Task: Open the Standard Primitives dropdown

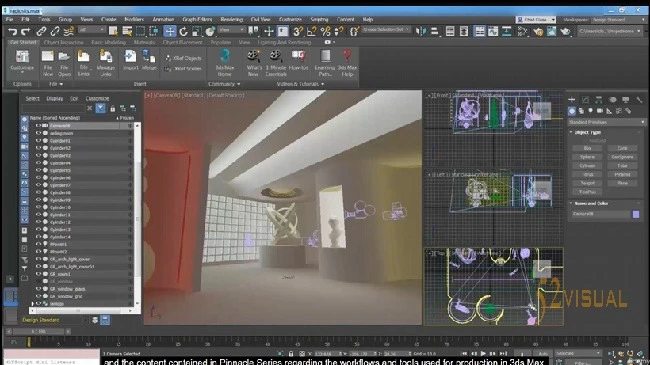Action: coord(606,122)
